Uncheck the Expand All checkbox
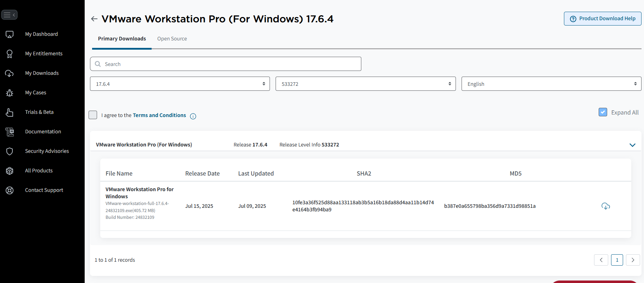Screen dimensions: 644x283 coord(603,112)
